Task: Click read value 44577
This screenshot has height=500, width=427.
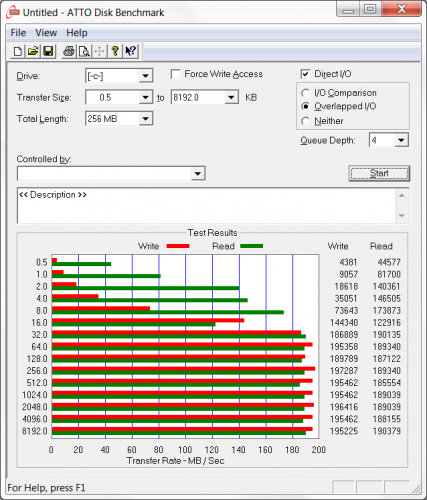Action: tap(389, 262)
